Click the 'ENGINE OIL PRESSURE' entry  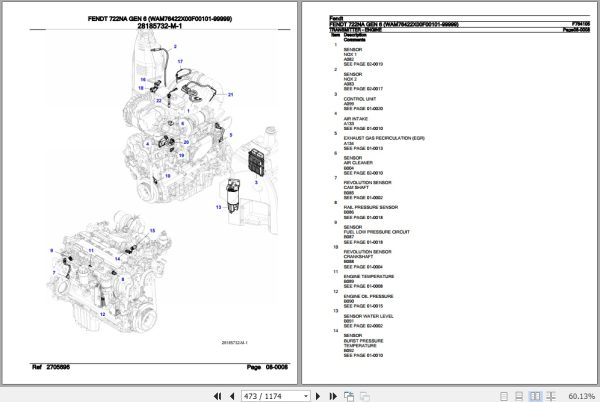coord(368,296)
